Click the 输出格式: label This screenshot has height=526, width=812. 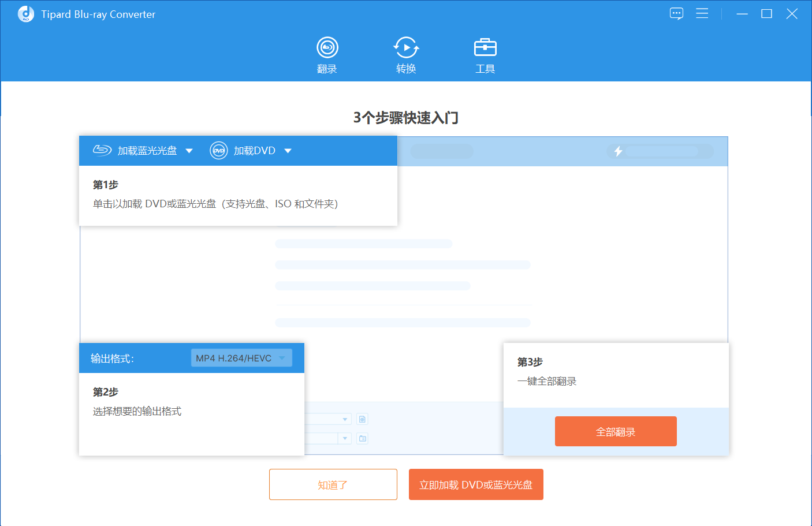[x=112, y=359]
